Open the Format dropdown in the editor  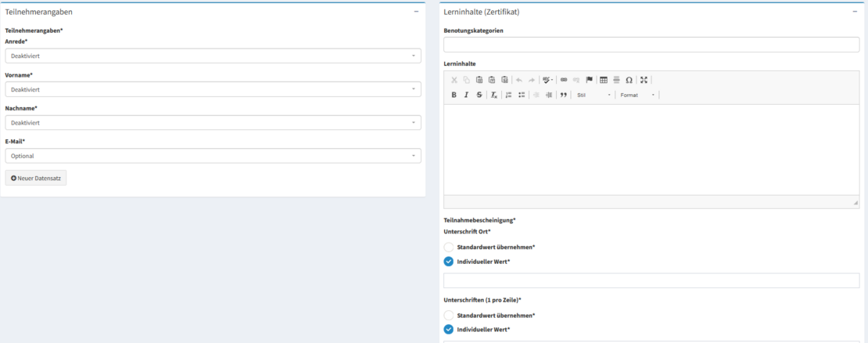coord(637,95)
